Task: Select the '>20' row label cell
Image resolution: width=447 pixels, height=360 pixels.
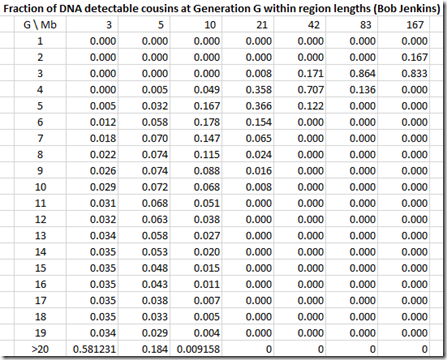Action: click(40, 349)
